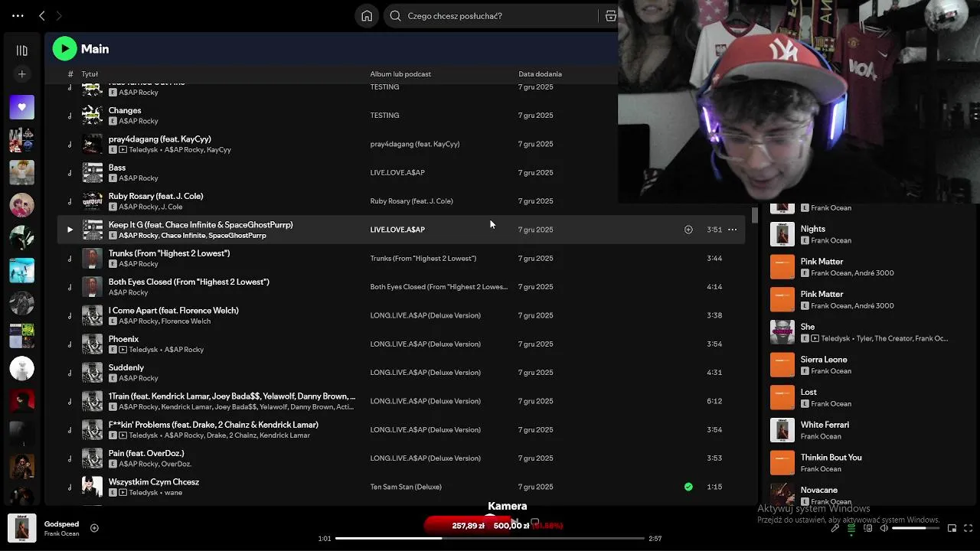The image size is (980, 551).
Task: Seek on the playback progress bar
Action: (490, 539)
